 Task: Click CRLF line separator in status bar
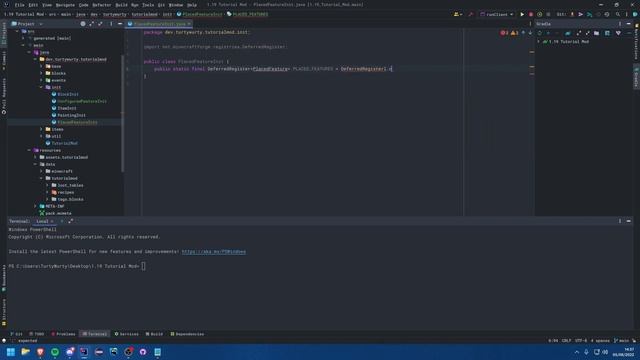click(x=566, y=340)
